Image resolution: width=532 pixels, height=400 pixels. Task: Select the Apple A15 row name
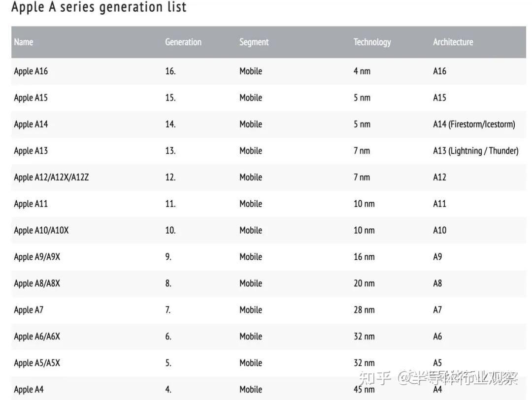pos(31,97)
